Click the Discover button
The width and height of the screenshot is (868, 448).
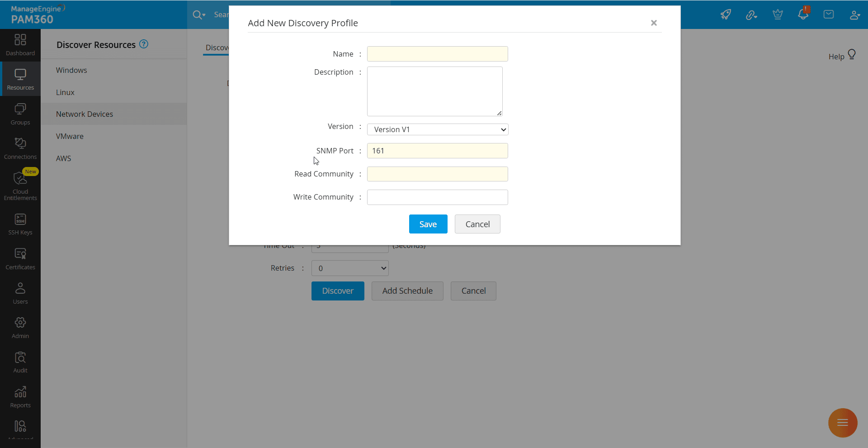[x=338, y=291]
